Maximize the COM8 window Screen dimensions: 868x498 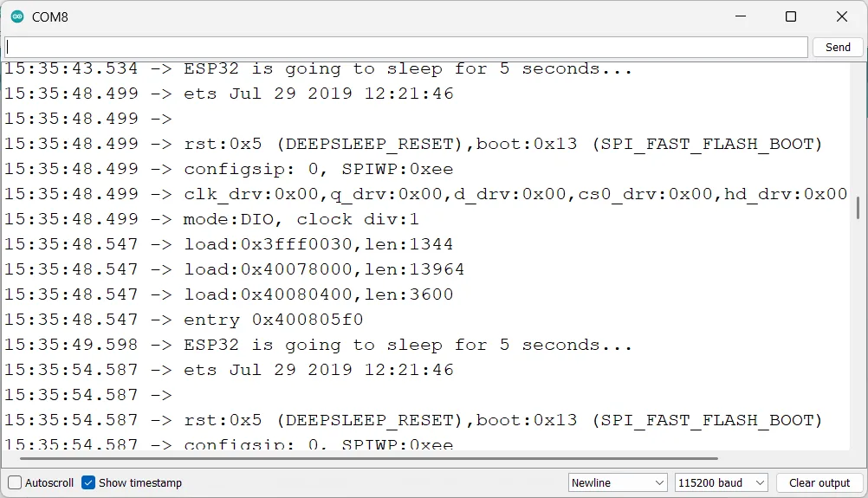(x=791, y=16)
